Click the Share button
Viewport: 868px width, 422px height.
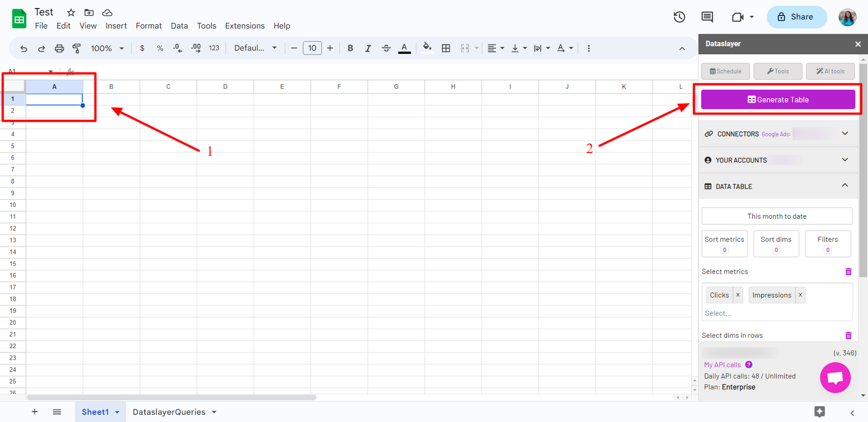(x=796, y=17)
